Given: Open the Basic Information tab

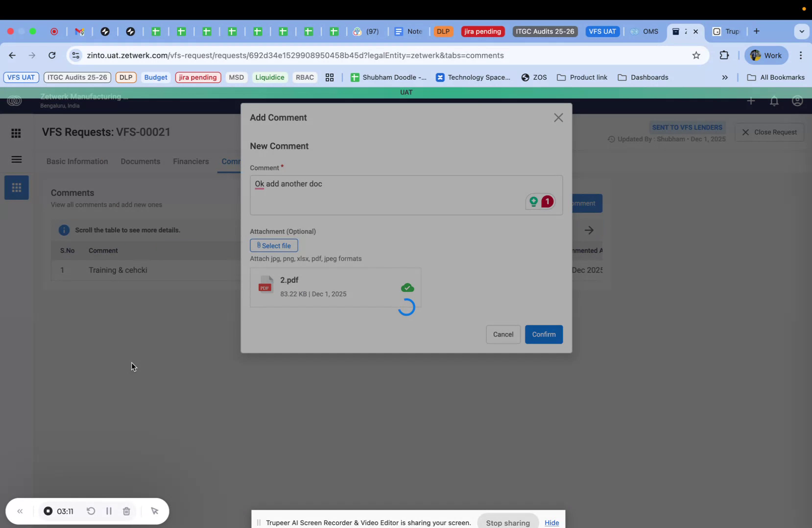Looking at the screenshot, I should (x=77, y=161).
